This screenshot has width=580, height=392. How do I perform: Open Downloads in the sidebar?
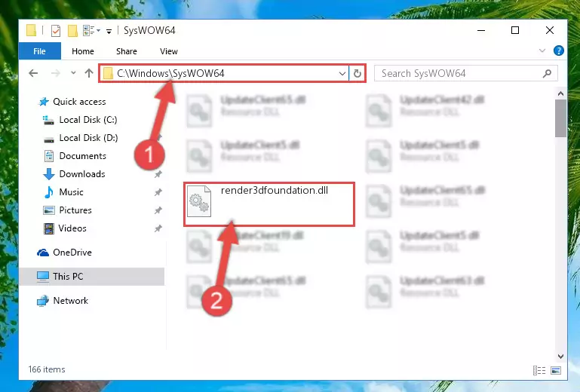coord(82,174)
